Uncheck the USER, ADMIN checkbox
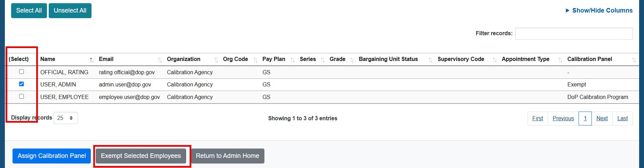Viewport: 644px width, 168px height. 22,84
